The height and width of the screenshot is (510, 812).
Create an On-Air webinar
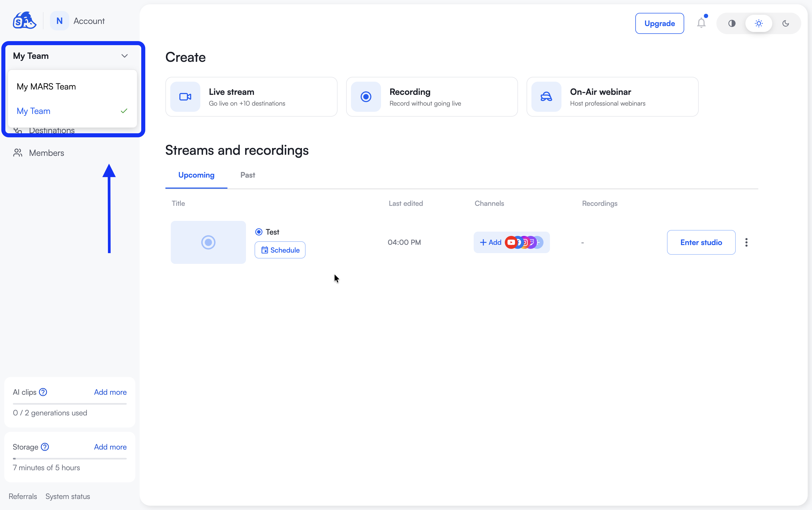tap(612, 97)
